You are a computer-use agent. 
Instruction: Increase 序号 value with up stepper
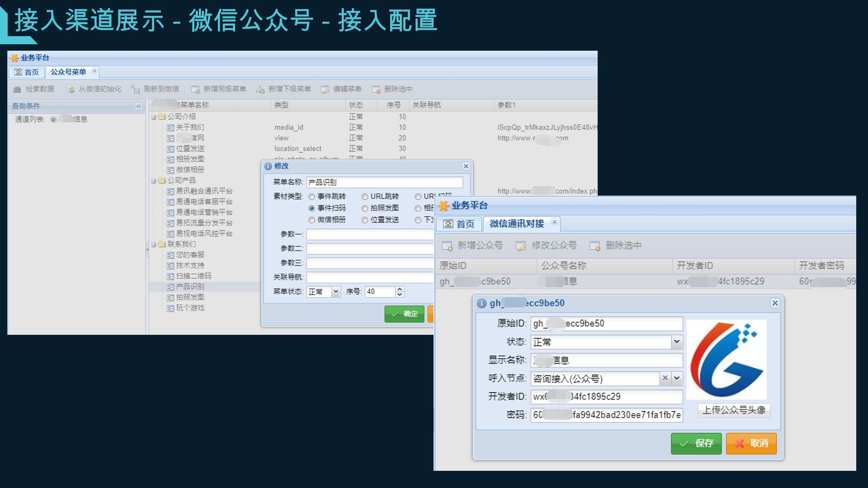(x=400, y=289)
